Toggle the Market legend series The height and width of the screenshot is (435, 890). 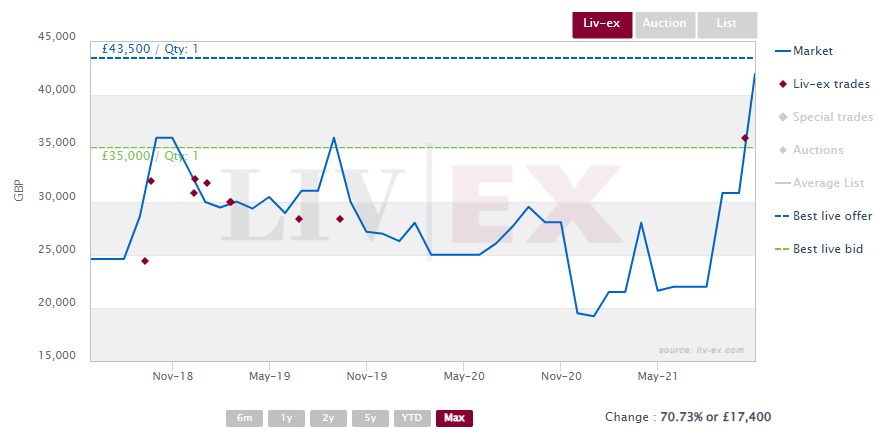[x=812, y=51]
